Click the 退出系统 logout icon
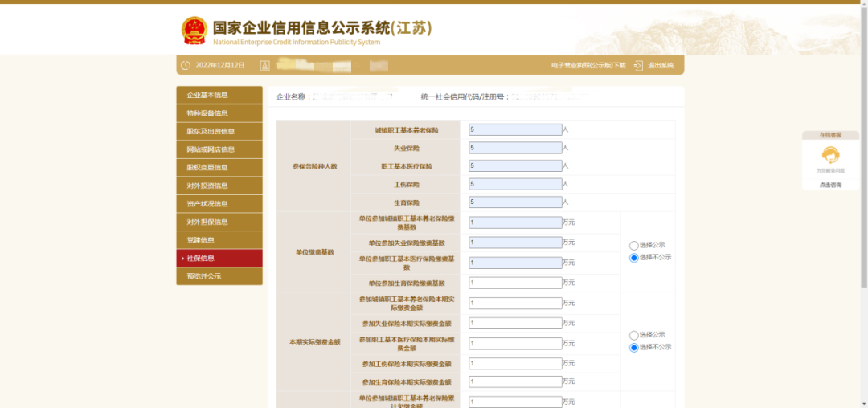The height and width of the screenshot is (408, 868). tap(638, 65)
